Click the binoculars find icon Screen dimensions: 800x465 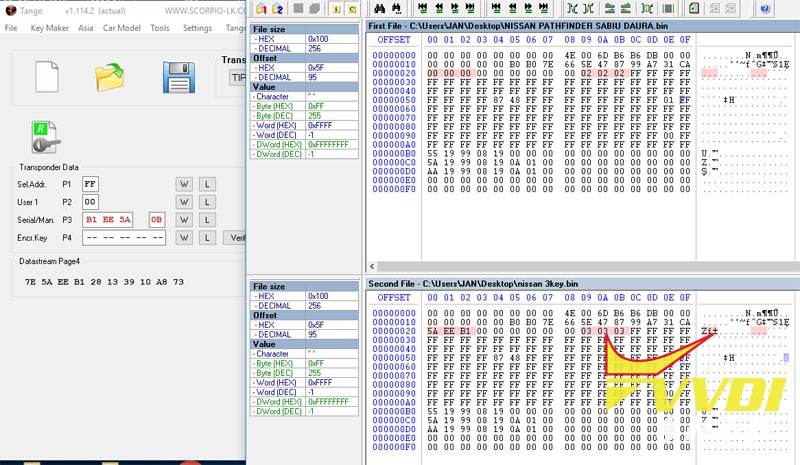pos(380,8)
